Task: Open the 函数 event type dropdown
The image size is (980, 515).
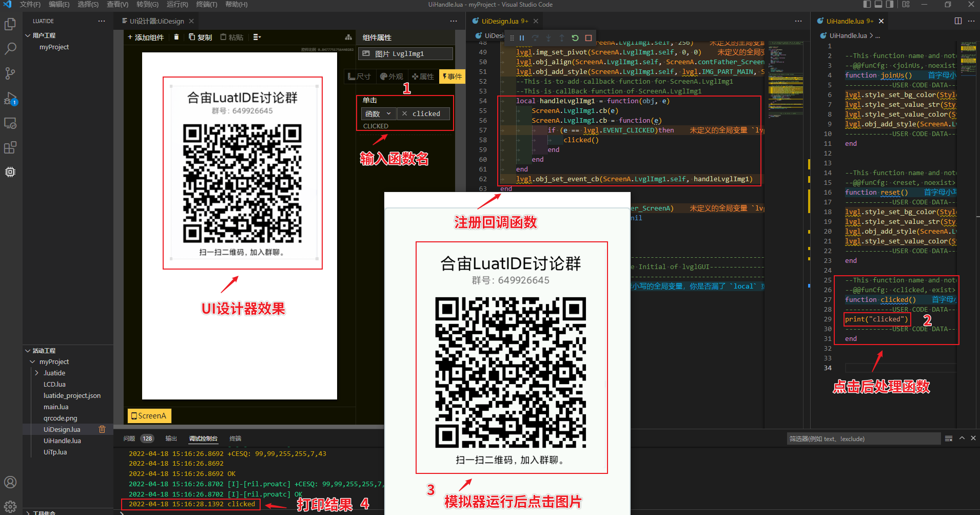Action: click(x=378, y=113)
